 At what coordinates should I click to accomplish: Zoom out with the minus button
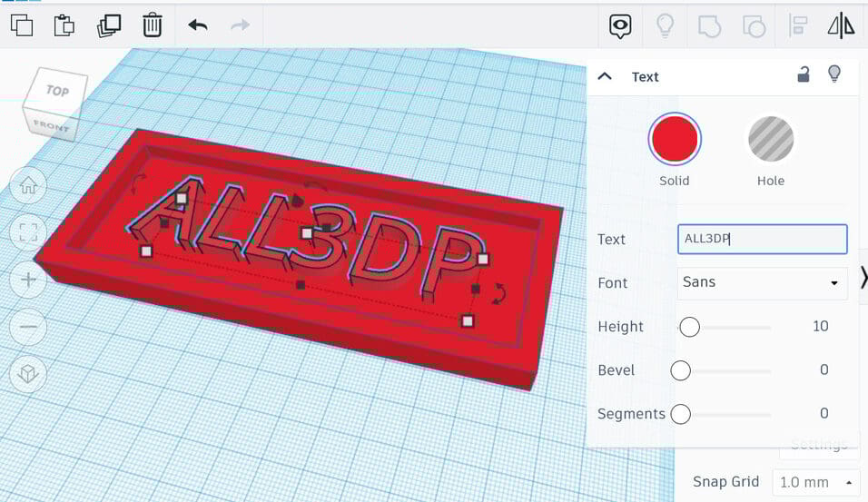click(x=28, y=327)
